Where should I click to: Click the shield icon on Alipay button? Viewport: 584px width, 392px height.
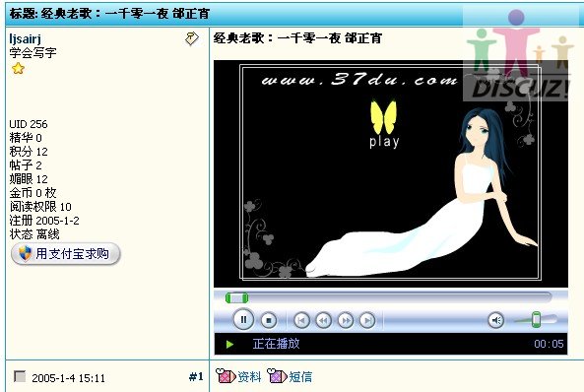coord(25,253)
